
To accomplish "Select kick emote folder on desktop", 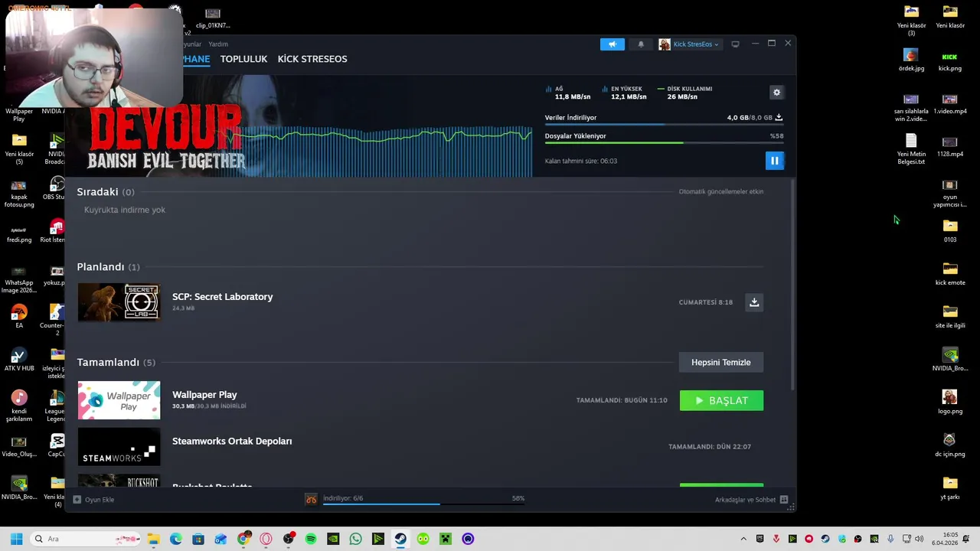I will point(950,274).
